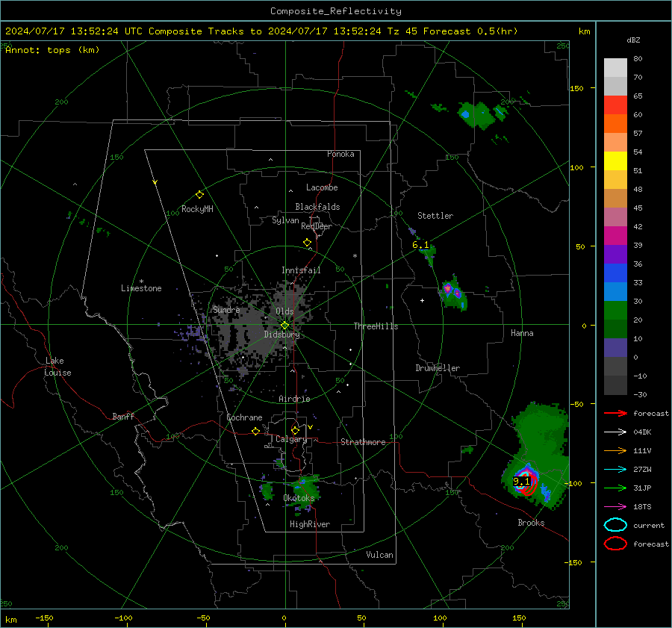
Task: Click the green 20-30 dBZ swatch
Action: (x=615, y=311)
